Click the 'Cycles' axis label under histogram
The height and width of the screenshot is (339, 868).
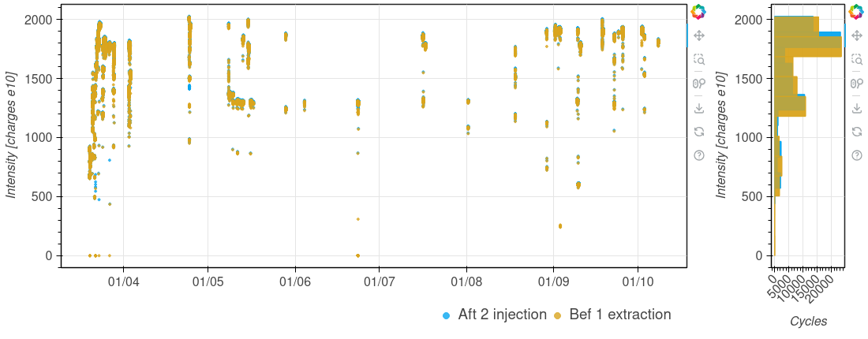point(808,322)
